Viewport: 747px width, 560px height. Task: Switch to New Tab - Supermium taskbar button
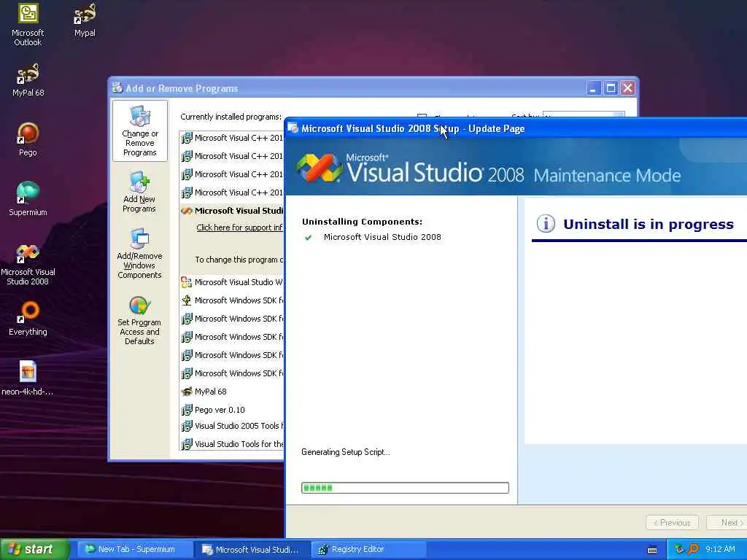[134, 550]
